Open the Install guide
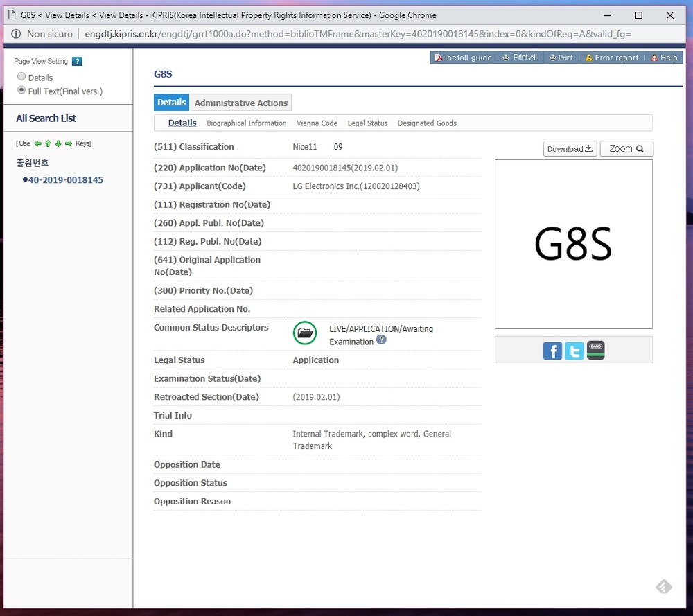The image size is (693, 616). pos(463,58)
